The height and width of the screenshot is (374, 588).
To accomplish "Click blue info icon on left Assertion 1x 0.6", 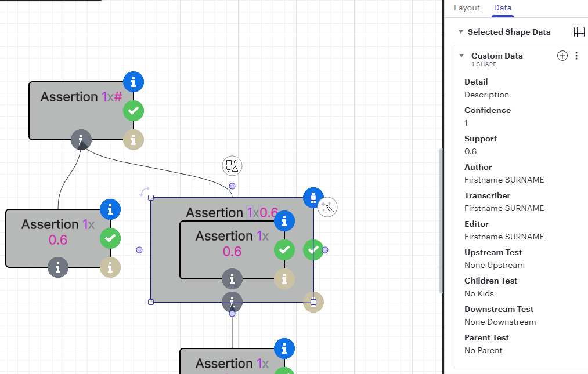I will tap(110, 209).
